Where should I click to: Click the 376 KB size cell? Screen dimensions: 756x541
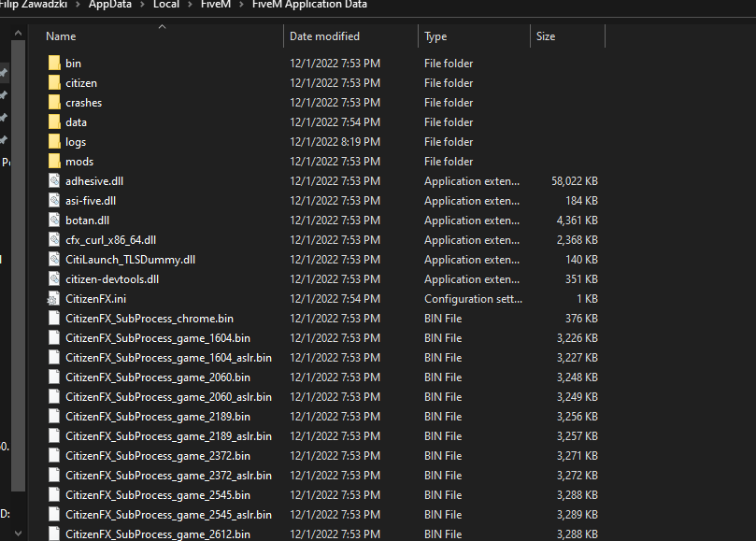coord(581,319)
